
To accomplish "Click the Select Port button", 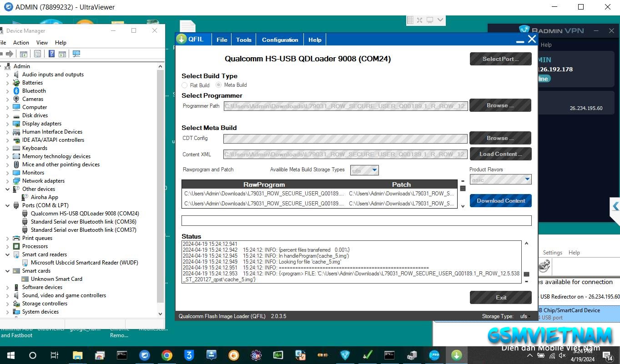I will [x=500, y=59].
